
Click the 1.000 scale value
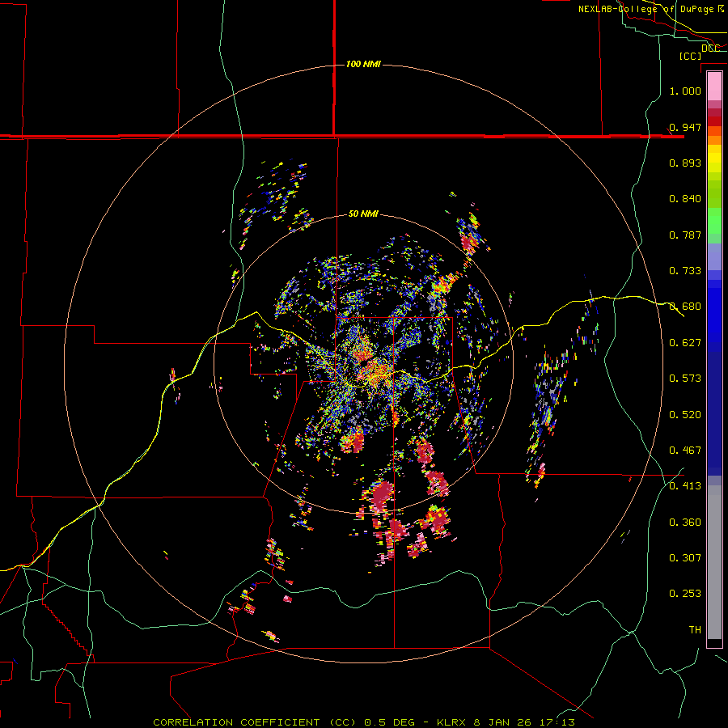[685, 91]
